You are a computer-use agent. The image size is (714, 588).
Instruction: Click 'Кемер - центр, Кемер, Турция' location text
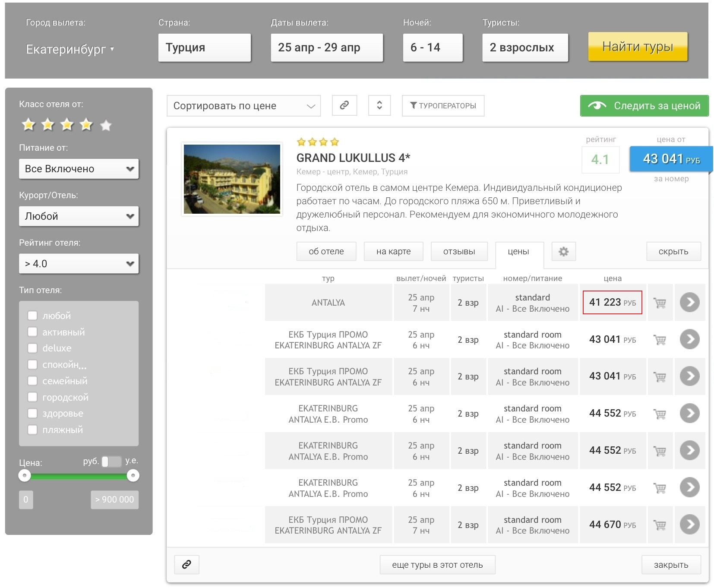352,172
